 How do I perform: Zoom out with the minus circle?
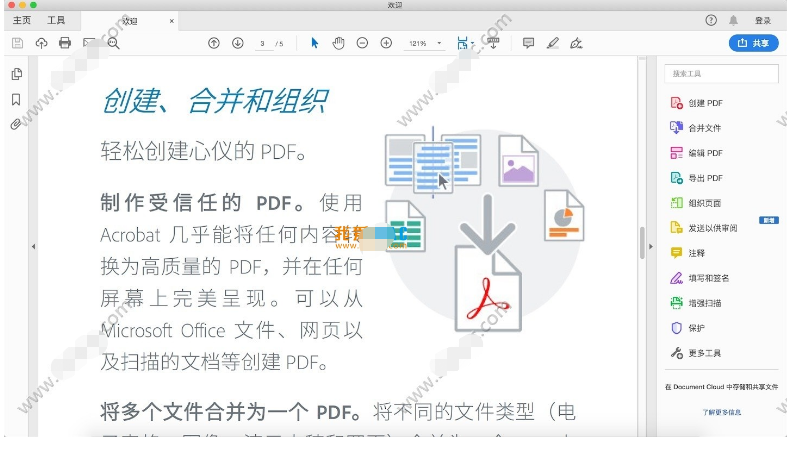tap(362, 43)
